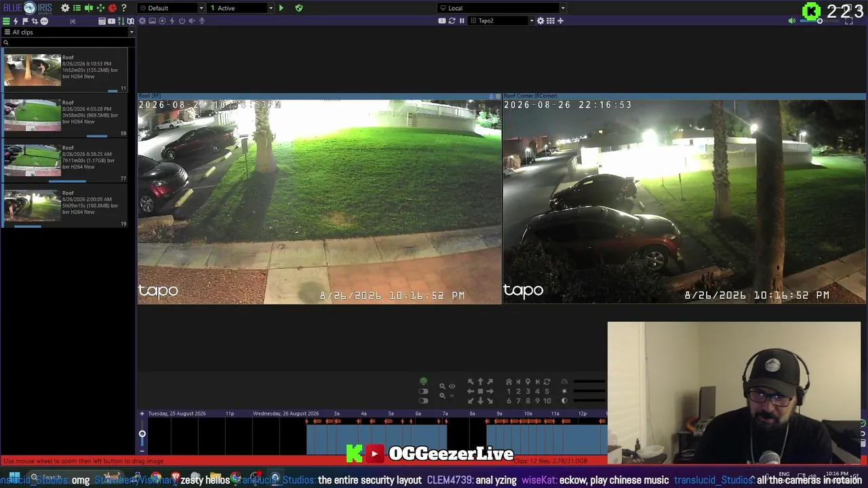Click the green play arrow next to Active

pyautogui.click(x=281, y=8)
